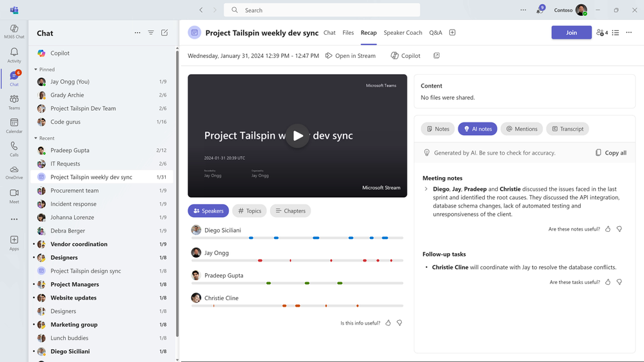
Task: Play the meeting recording
Action: click(297, 135)
